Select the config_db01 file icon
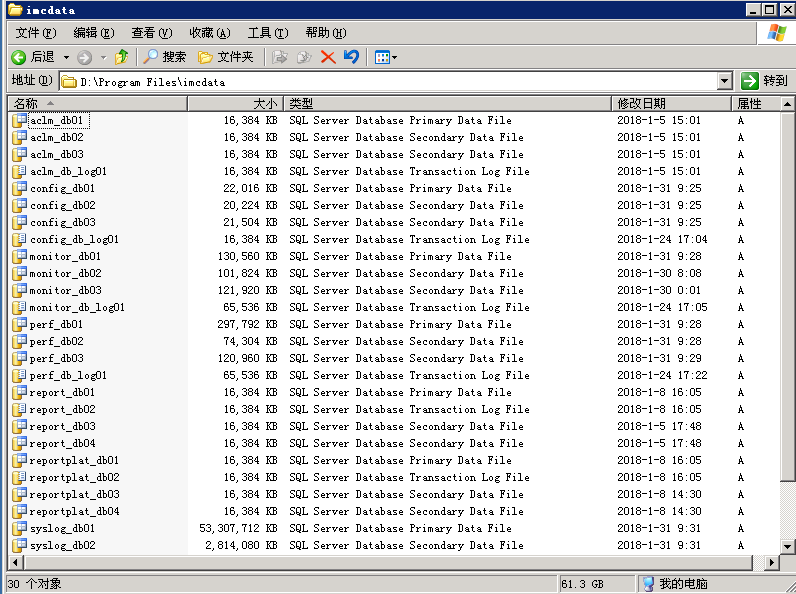The image size is (796, 594). point(19,188)
